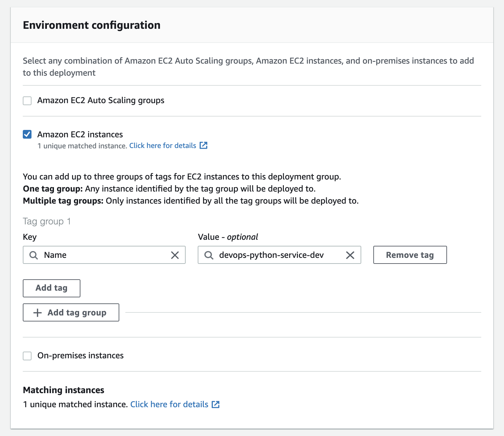
Task: Click the Matching instances heading
Action: tap(64, 390)
